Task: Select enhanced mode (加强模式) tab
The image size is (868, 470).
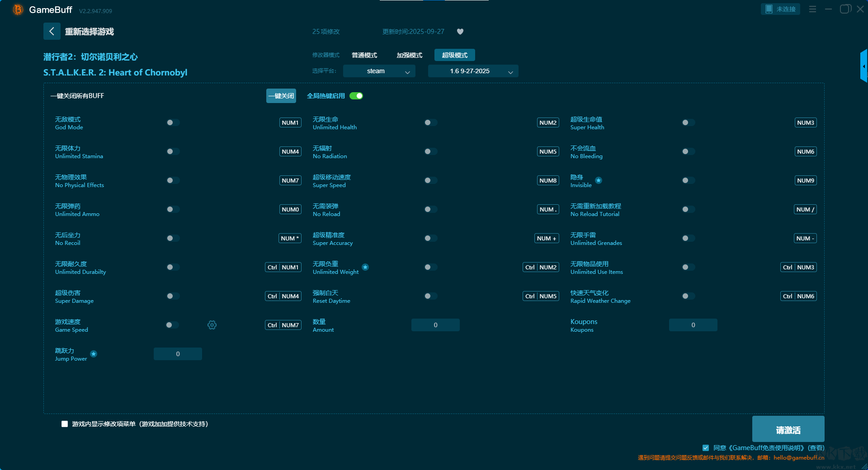Action: click(410, 55)
